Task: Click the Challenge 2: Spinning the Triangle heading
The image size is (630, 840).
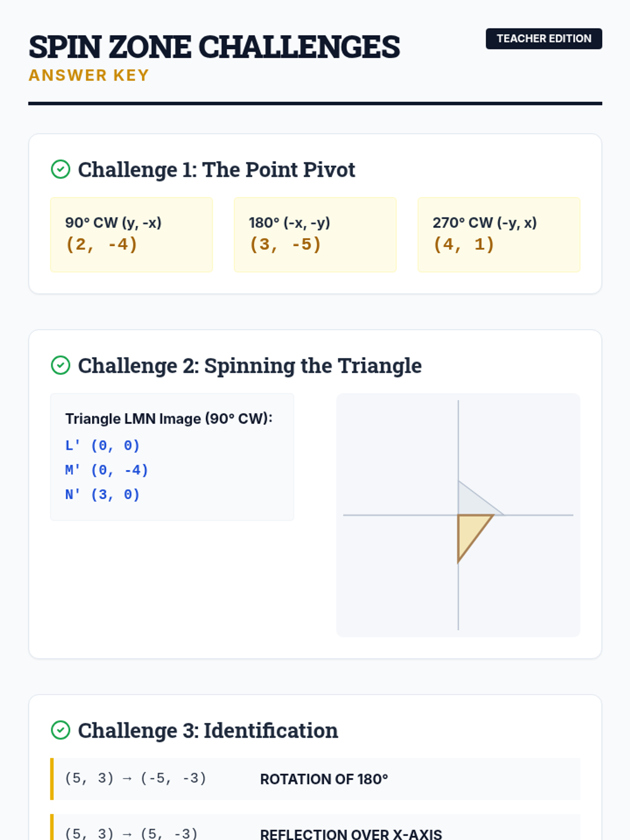Action: (x=249, y=365)
